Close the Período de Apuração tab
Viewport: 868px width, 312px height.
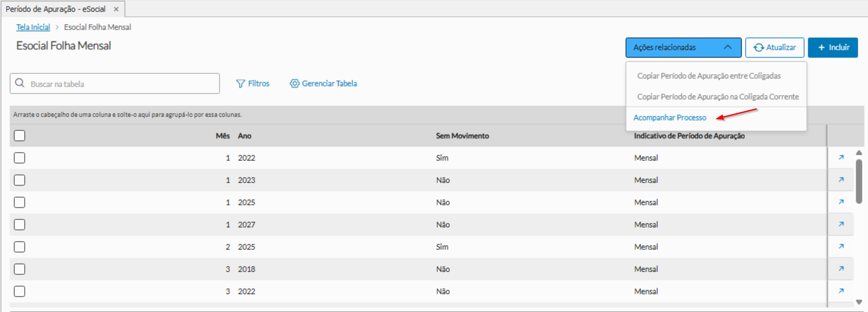[x=116, y=9]
